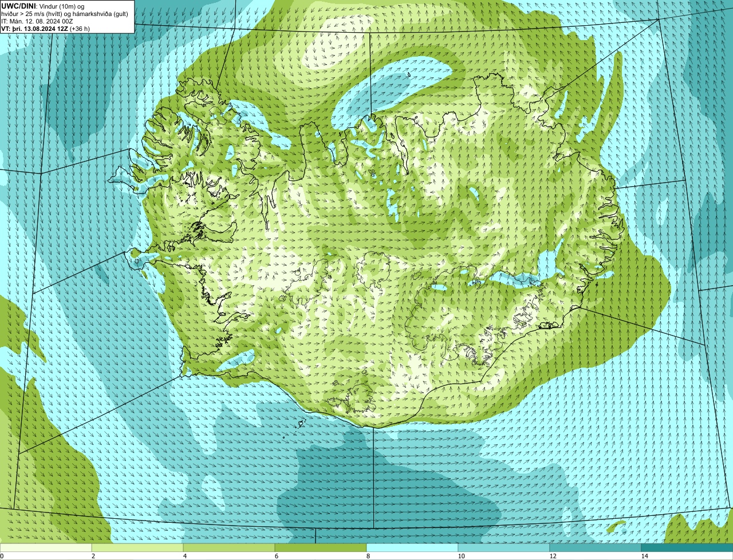The image size is (733, 560).
Task: Click the scale tick label '0'
Action: (x=2, y=556)
